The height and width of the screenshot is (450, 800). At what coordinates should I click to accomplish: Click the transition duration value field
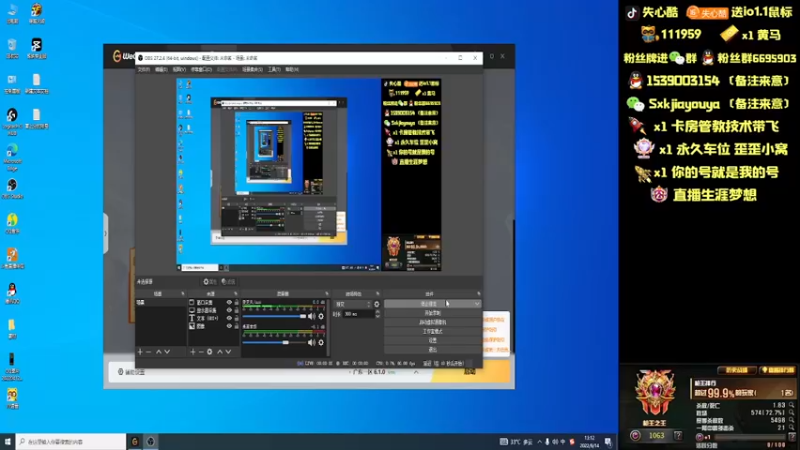(x=359, y=314)
